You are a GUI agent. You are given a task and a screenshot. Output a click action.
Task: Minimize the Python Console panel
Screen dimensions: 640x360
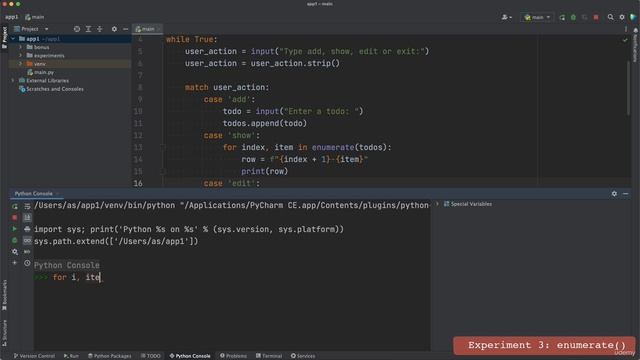[x=626, y=194]
